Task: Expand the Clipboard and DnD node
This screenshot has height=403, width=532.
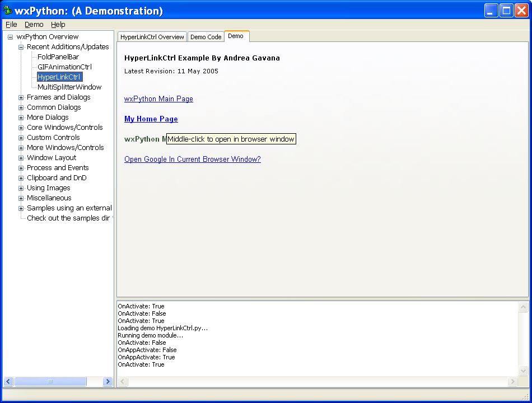Action: pos(21,178)
